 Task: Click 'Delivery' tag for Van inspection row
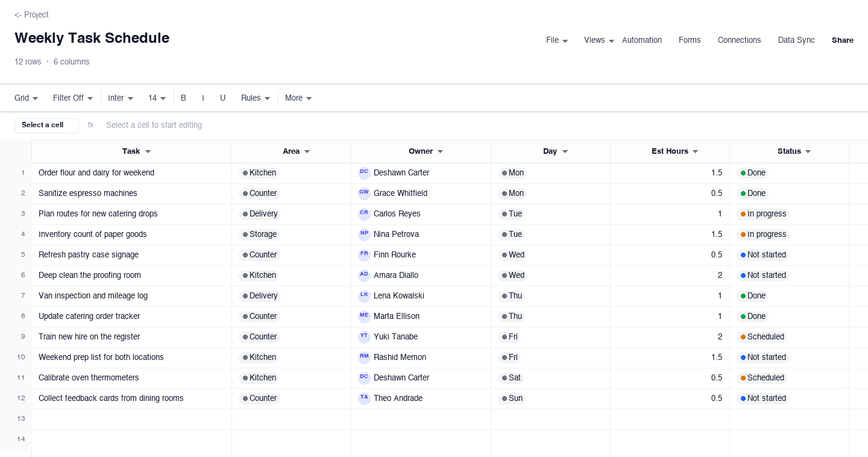coord(260,295)
